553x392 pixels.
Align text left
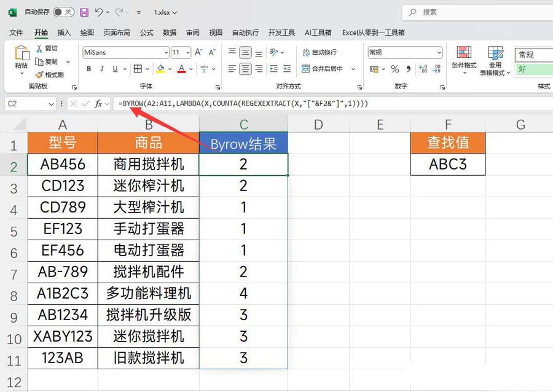click(232, 69)
